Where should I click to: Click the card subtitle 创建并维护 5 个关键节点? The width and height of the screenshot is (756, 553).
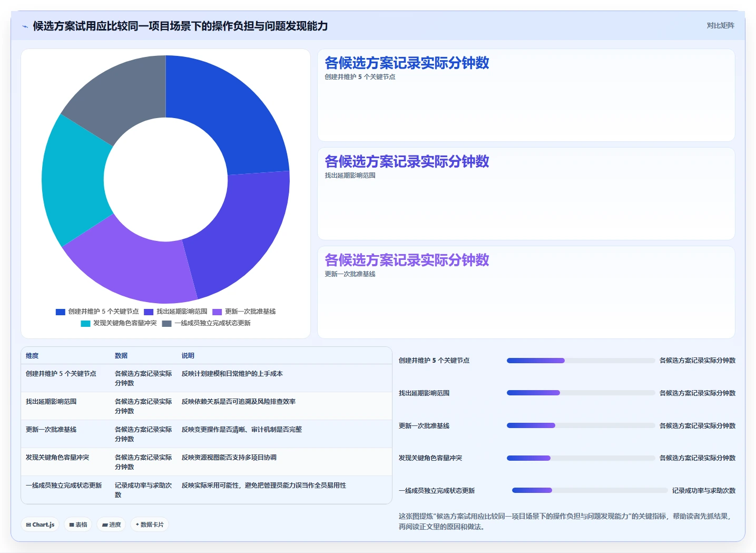click(x=360, y=77)
